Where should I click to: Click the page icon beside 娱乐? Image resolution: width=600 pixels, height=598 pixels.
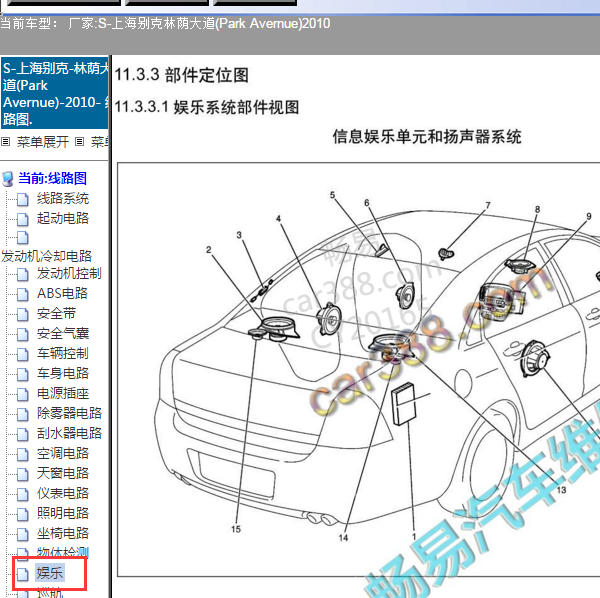23,574
